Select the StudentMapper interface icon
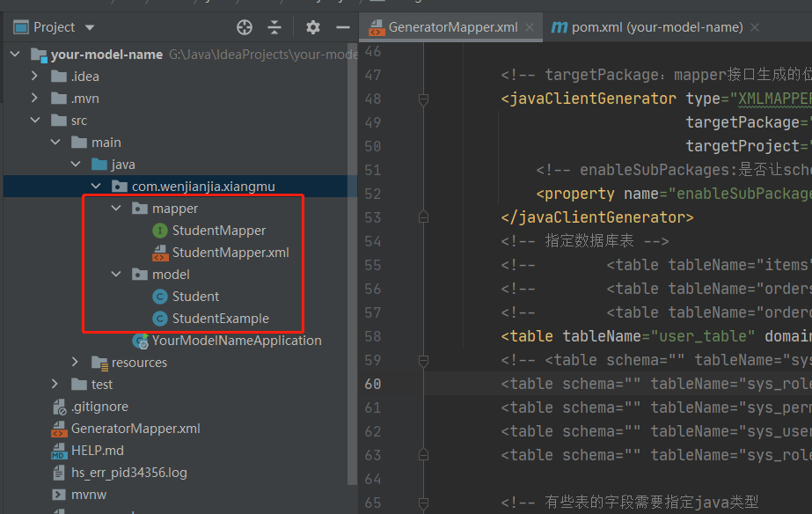Viewport: 812px width, 514px height. pyautogui.click(x=160, y=230)
